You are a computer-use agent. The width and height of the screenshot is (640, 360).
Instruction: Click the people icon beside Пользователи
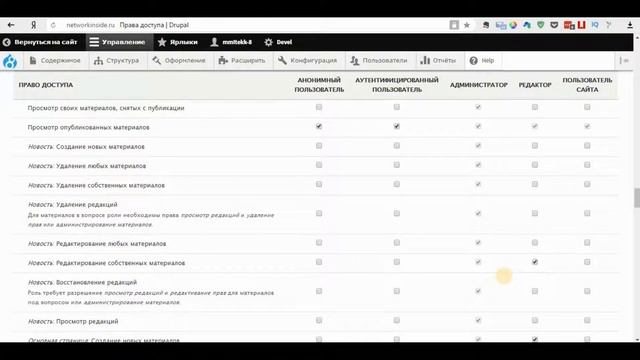355,60
